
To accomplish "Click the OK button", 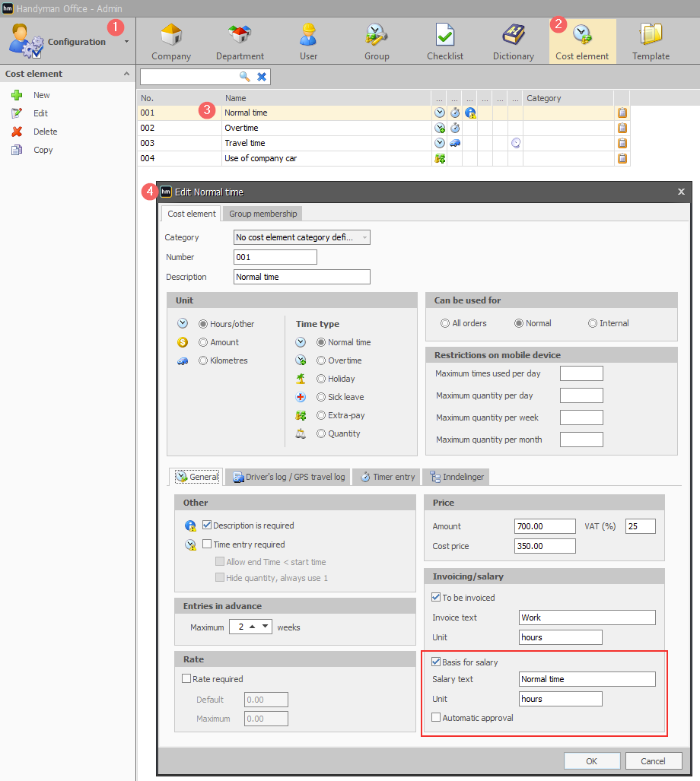I will point(592,760).
